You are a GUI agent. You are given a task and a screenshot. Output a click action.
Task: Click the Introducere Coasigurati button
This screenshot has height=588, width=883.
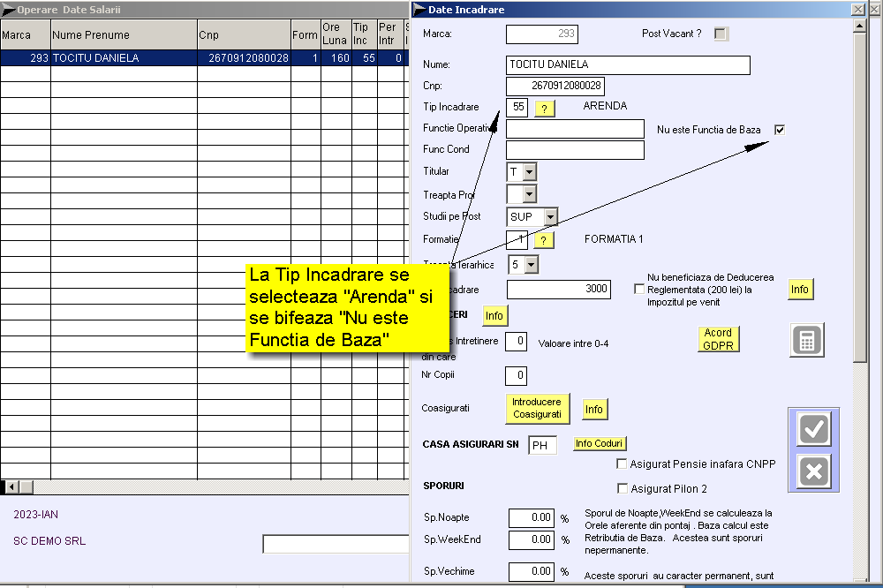[x=537, y=408]
